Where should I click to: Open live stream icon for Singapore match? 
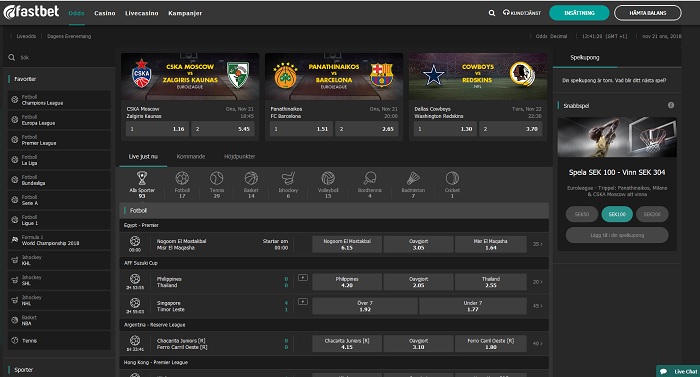(x=303, y=302)
